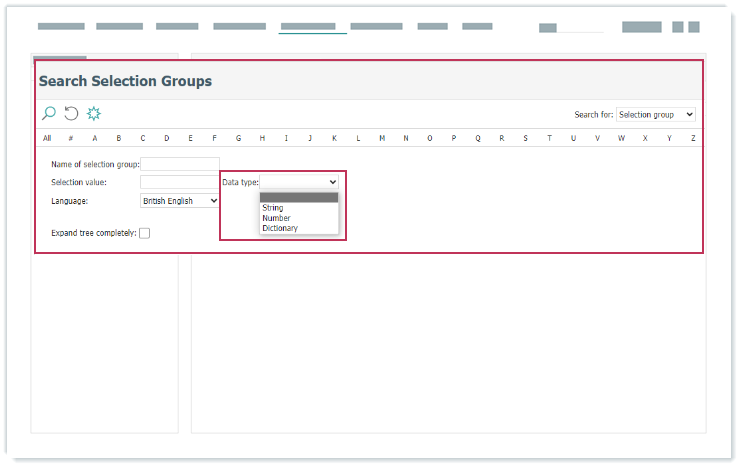
Task: Open the Search for dropdown
Action: tap(655, 115)
